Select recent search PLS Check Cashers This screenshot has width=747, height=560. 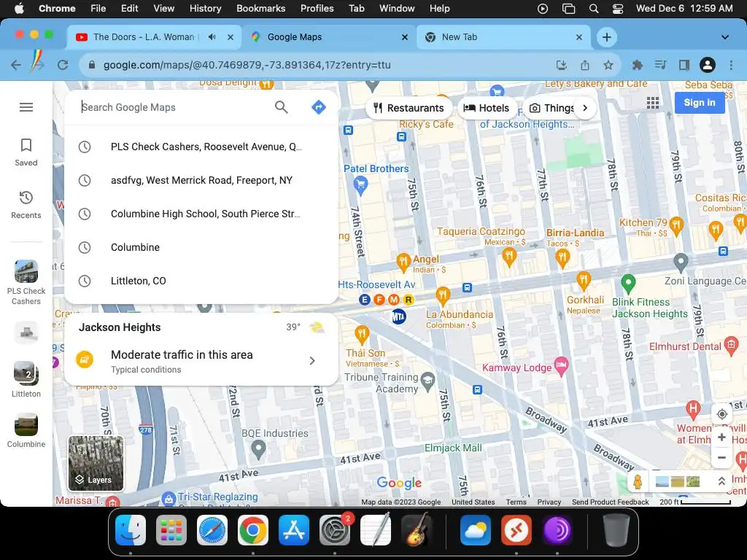[x=201, y=147]
